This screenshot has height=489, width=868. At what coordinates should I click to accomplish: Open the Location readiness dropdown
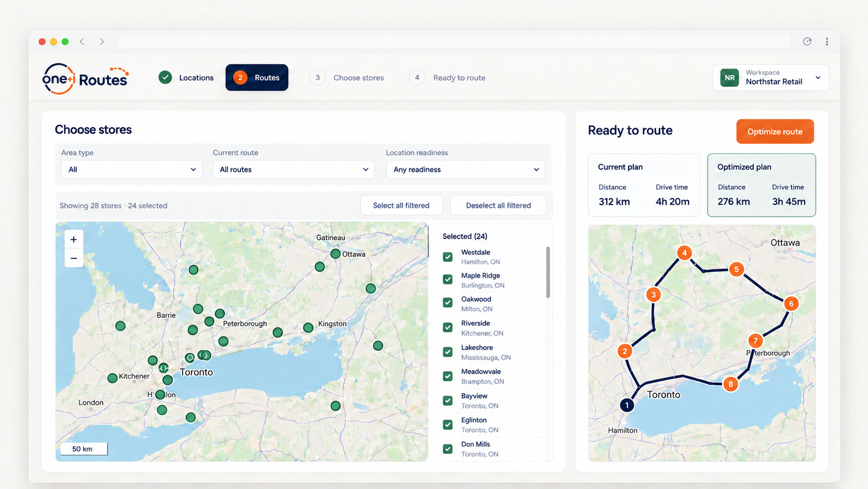(466, 169)
